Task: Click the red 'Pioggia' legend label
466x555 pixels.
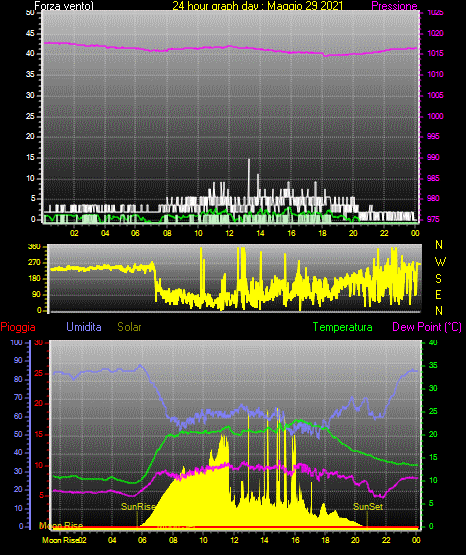Action: [18, 327]
